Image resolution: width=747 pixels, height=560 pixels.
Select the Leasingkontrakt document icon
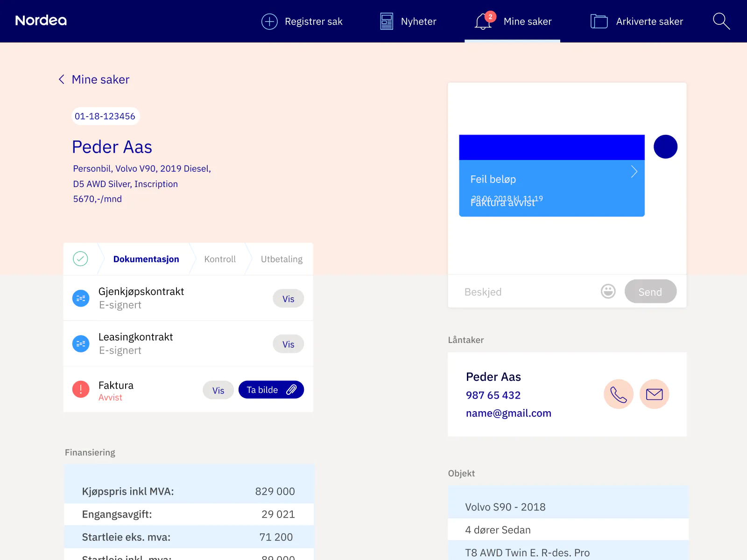pyautogui.click(x=81, y=343)
